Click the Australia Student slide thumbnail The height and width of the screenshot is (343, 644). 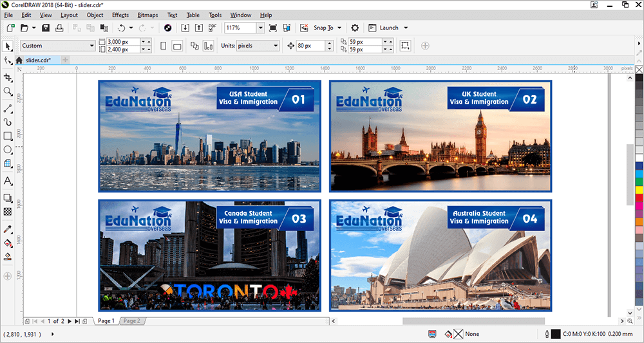click(440, 255)
